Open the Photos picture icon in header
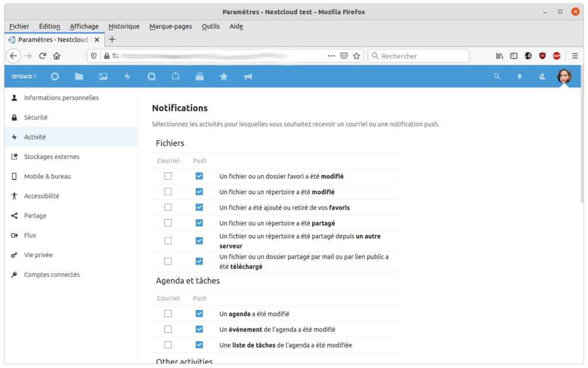 103,76
